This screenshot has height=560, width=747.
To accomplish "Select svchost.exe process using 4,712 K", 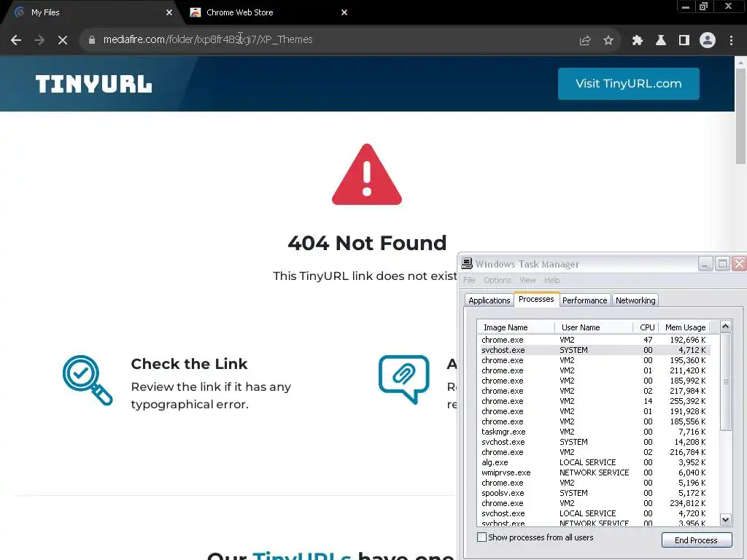I will (x=594, y=350).
